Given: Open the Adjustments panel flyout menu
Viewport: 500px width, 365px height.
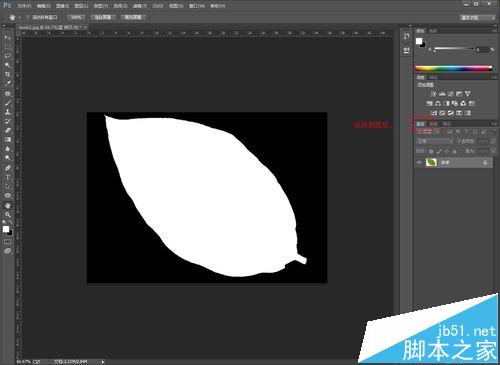Looking at the screenshot, I should (x=494, y=77).
